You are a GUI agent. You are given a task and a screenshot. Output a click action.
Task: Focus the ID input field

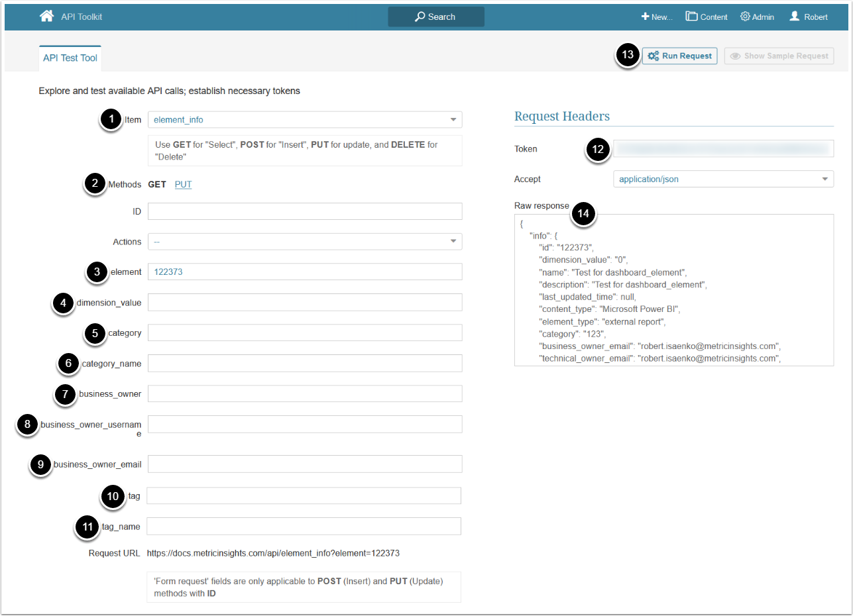(x=305, y=211)
